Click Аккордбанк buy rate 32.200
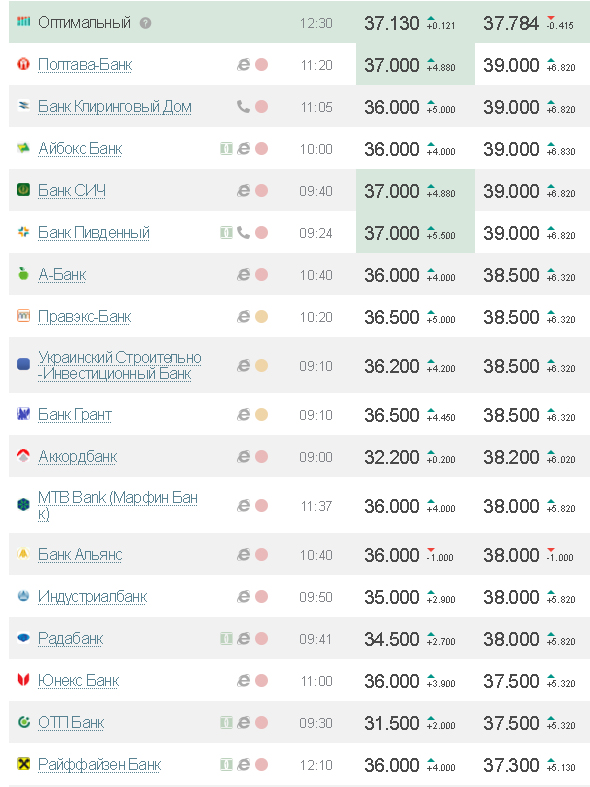 click(391, 457)
